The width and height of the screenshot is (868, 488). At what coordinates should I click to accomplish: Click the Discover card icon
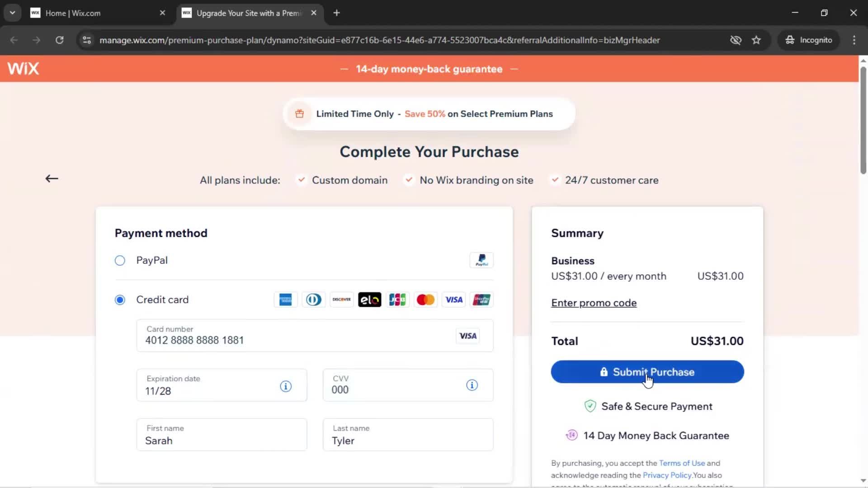[341, 300]
